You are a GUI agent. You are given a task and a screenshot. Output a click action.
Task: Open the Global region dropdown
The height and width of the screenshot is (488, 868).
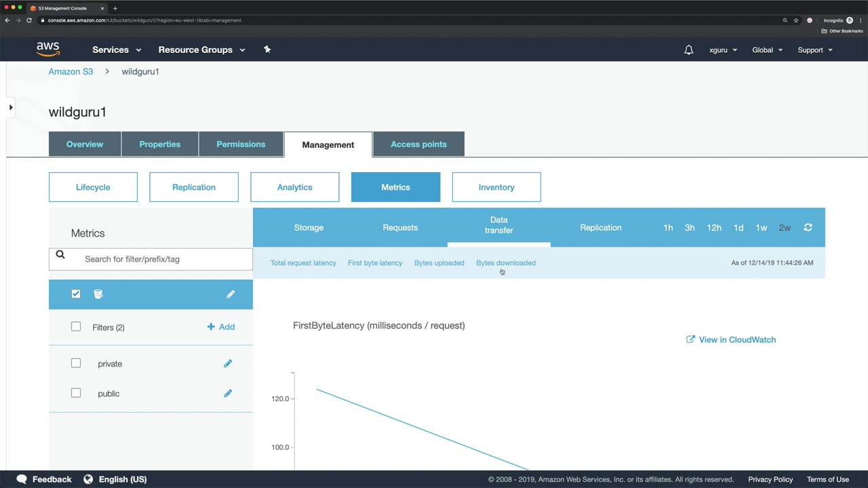(x=767, y=49)
